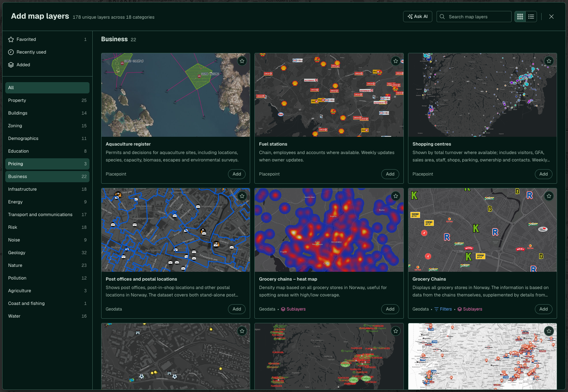Click Sublayers on Grocery chains heat map
This screenshot has width=568, height=392.
[293, 309]
